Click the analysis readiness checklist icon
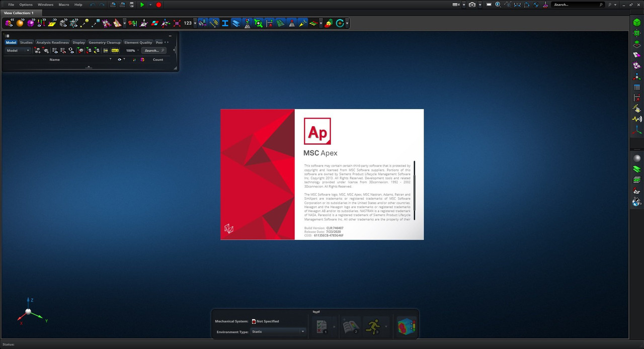This screenshot has height=349, width=644. 321,326
